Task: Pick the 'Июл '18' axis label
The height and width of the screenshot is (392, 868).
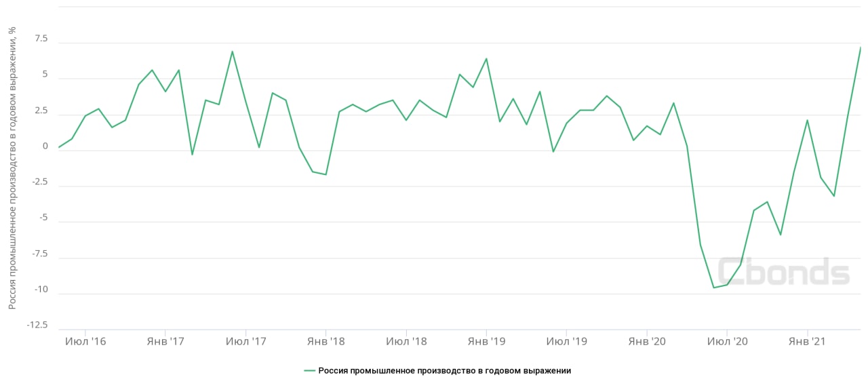Action: tap(406, 342)
